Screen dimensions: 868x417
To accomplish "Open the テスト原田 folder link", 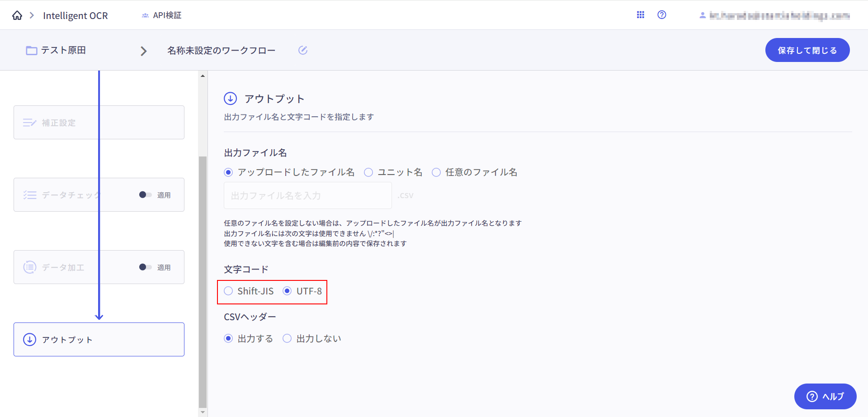I will (x=63, y=50).
